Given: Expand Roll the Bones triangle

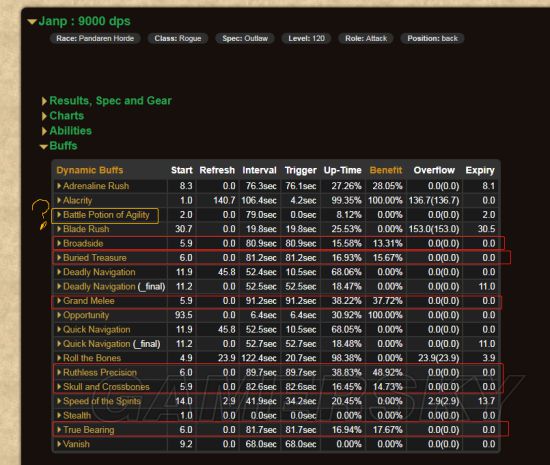Looking at the screenshot, I should click(59, 358).
